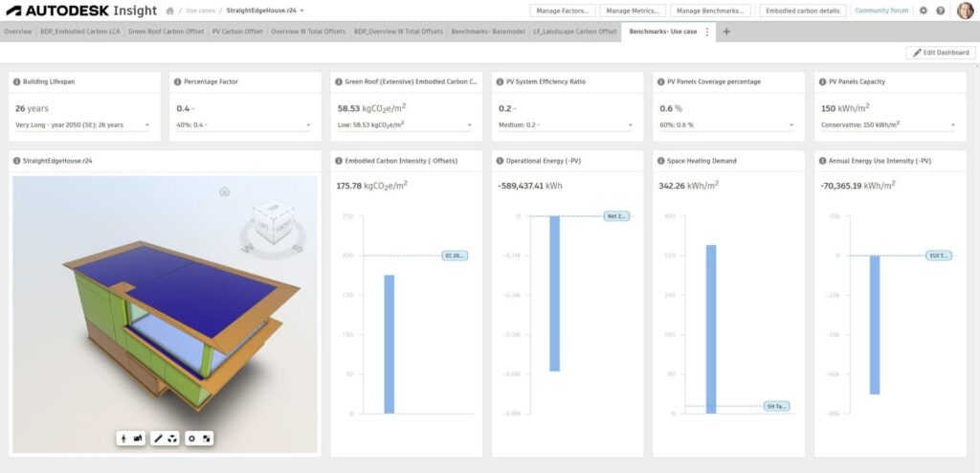Click the info icon on the PV Panels Coverage percentage card

tap(661, 82)
